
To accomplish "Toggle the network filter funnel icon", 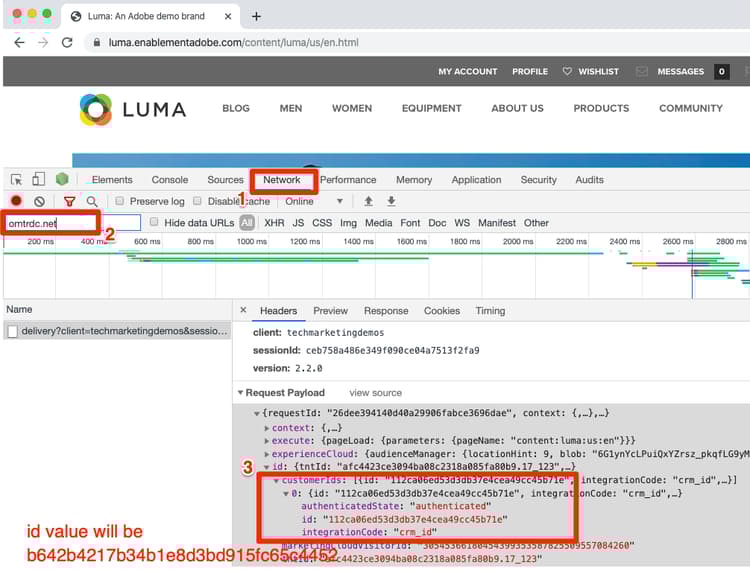I will (70, 201).
